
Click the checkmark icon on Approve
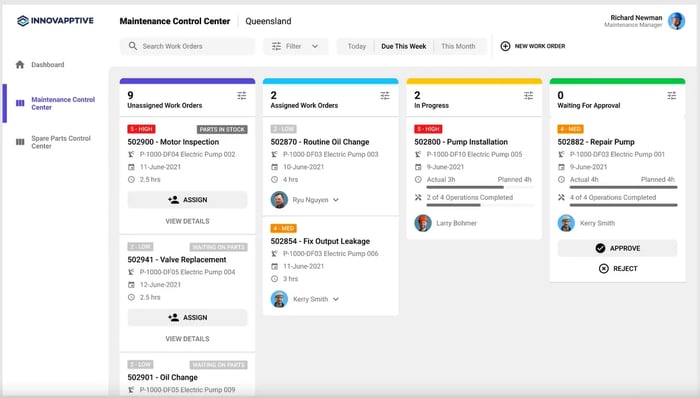[600, 248]
